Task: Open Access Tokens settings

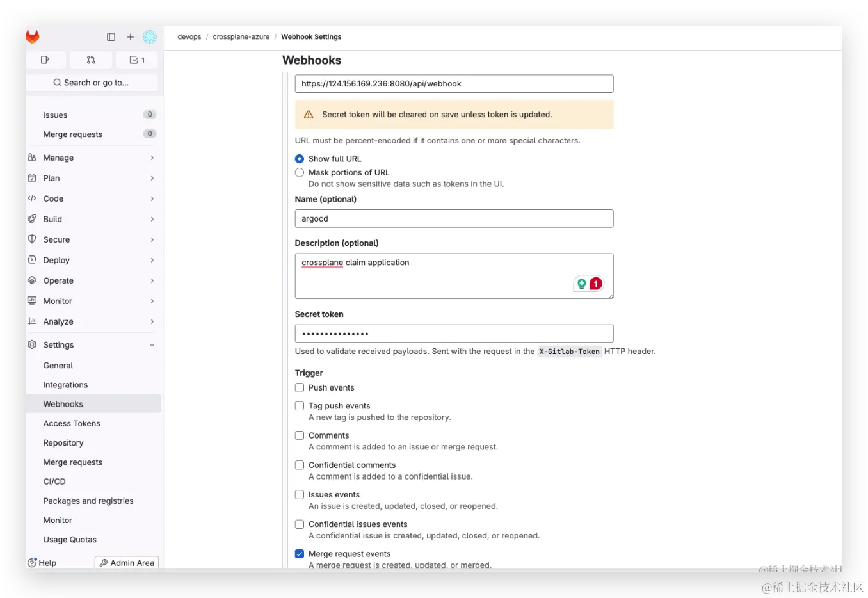Action: [93, 424]
